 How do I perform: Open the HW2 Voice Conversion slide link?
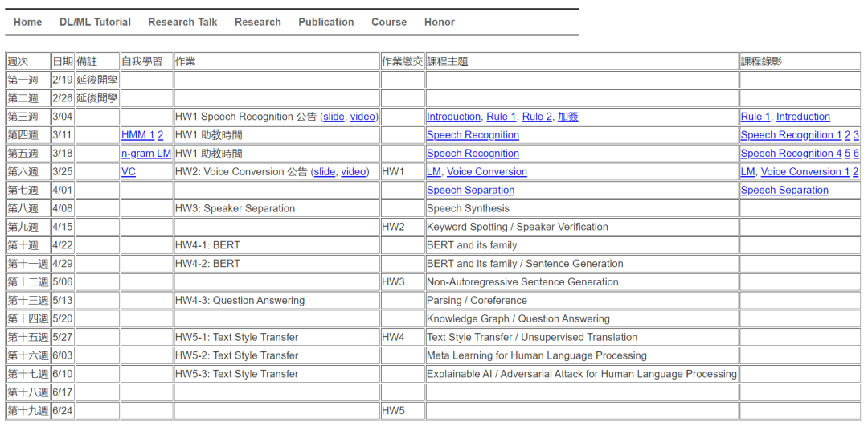[x=325, y=172]
